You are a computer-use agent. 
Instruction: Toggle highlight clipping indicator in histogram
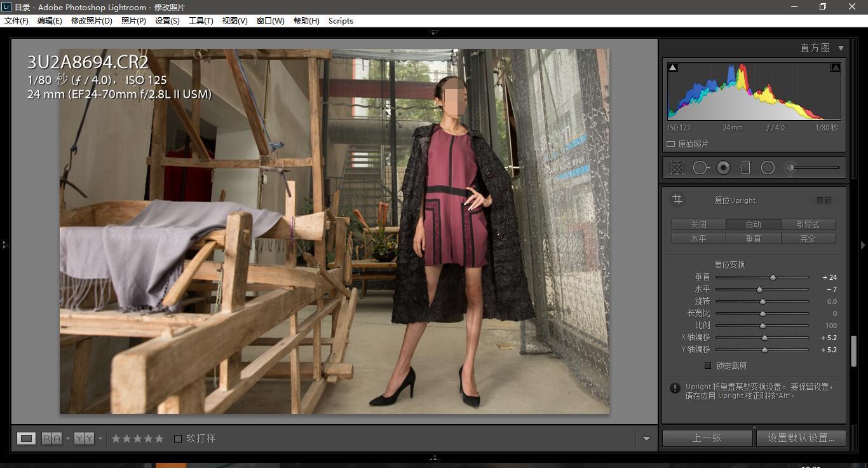tap(836, 67)
